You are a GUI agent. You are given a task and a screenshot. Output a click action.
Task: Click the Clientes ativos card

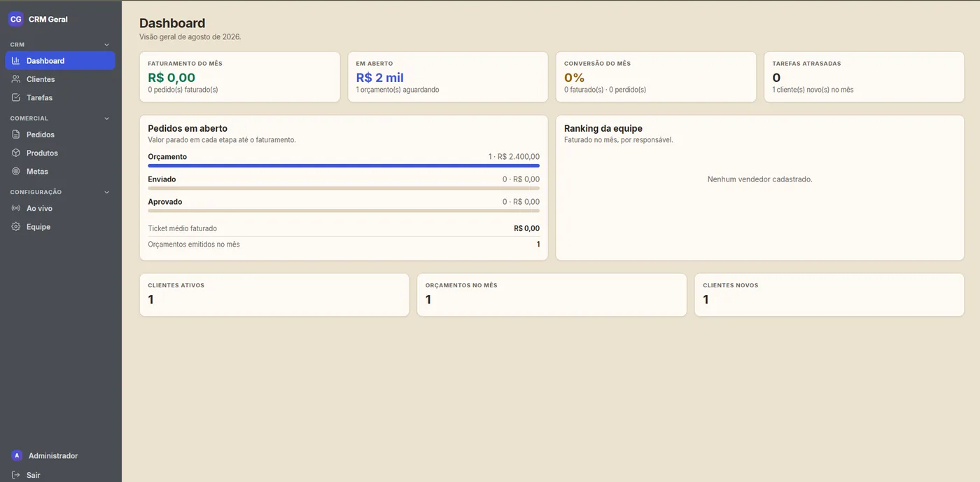[x=274, y=295]
